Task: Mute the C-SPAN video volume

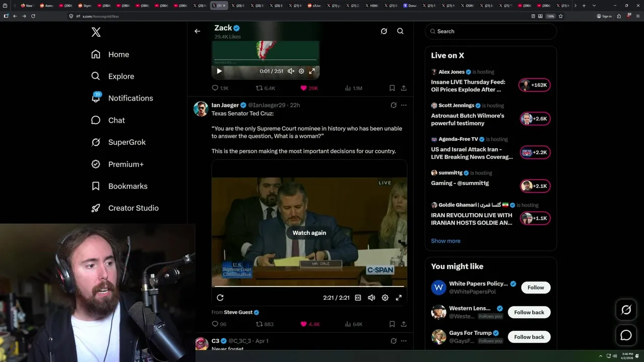Action: [371, 298]
